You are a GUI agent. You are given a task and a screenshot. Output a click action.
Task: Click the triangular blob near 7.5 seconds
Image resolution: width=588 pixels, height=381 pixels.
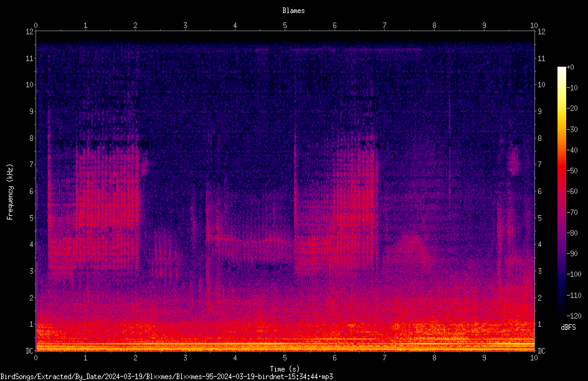407,249
